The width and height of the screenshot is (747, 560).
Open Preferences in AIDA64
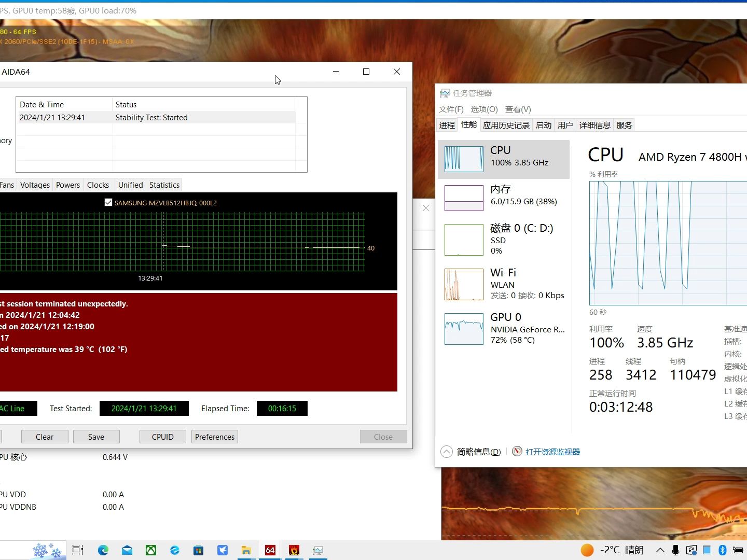coord(215,437)
